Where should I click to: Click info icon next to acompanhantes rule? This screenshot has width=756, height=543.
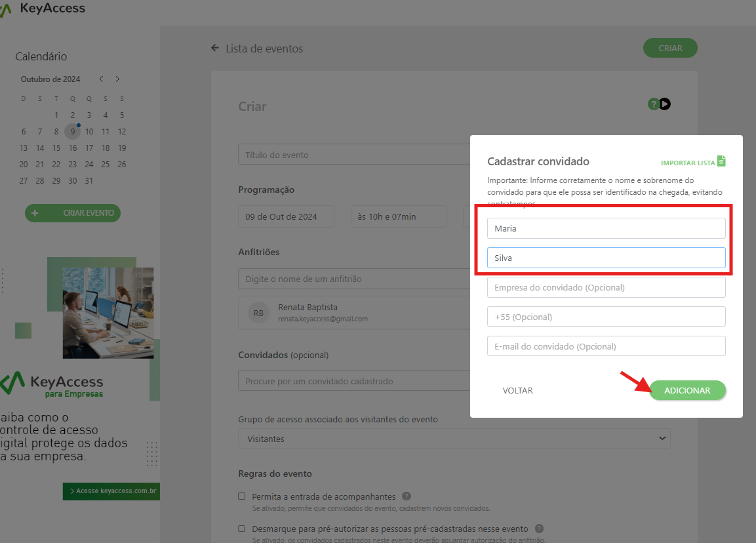pyautogui.click(x=407, y=496)
